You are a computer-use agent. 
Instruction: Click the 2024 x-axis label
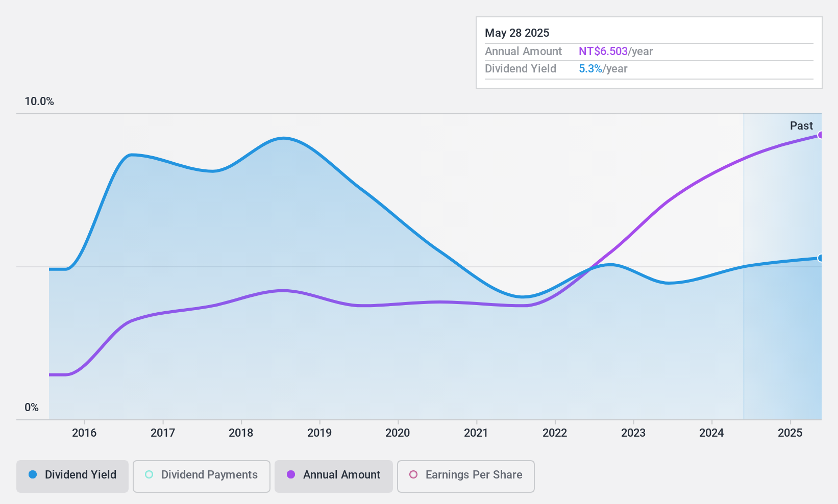[711, 433]
